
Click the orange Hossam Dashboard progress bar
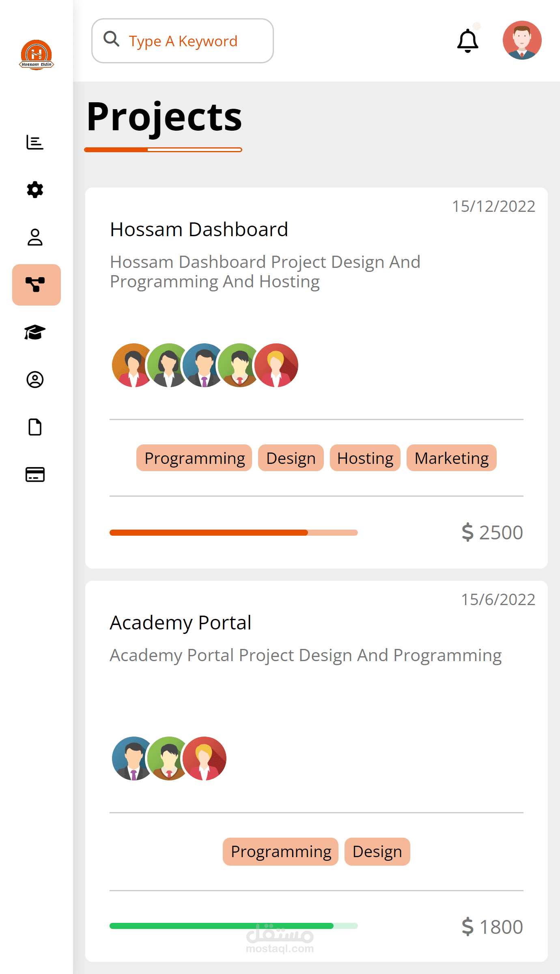(233, 532)
